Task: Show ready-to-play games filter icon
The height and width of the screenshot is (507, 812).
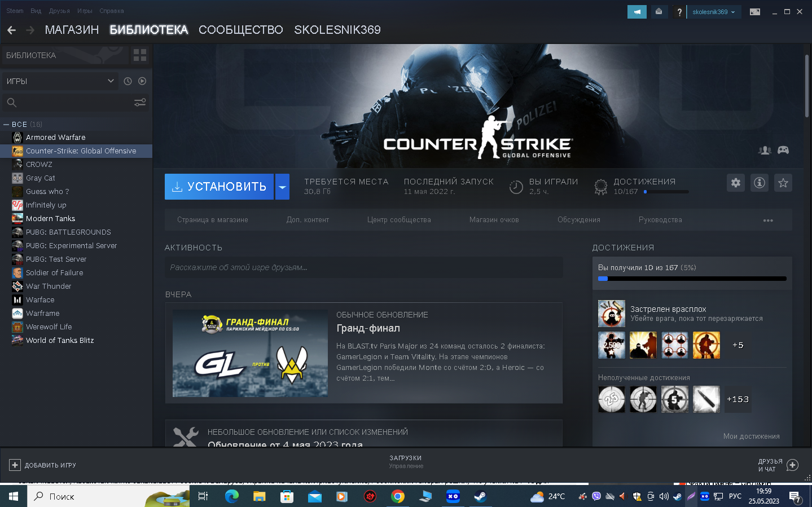Action: [142, 81]
